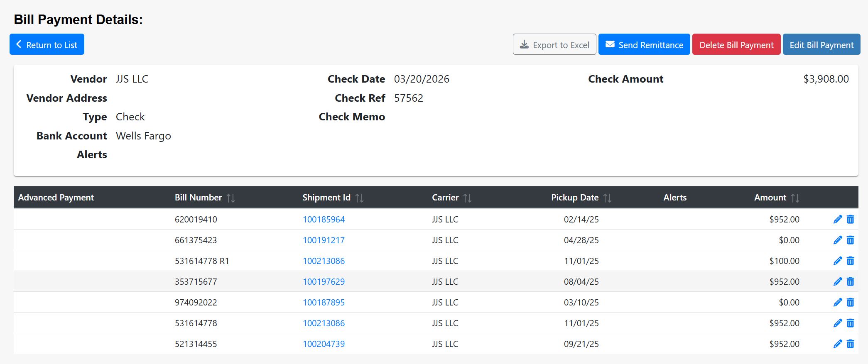Sort by Amount column
Image resolution: width=868 pixels, height=364 pixels.
[x=795, y=198]
